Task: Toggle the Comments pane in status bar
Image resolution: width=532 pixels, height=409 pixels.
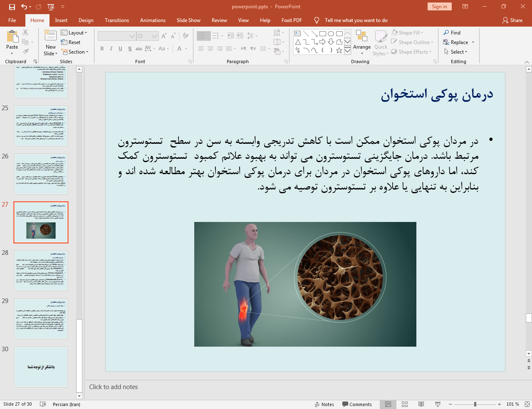Action: coord(357,404)
